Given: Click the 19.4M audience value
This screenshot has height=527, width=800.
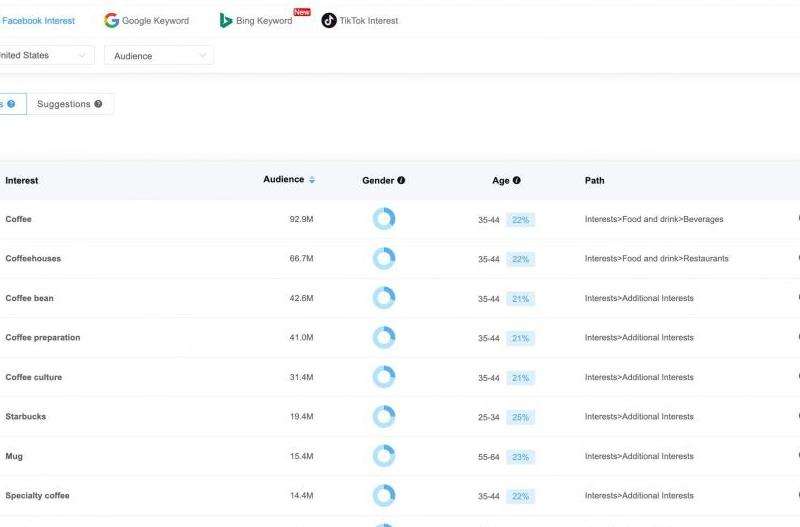Looking at the screenshot, I should click(302, 417).
